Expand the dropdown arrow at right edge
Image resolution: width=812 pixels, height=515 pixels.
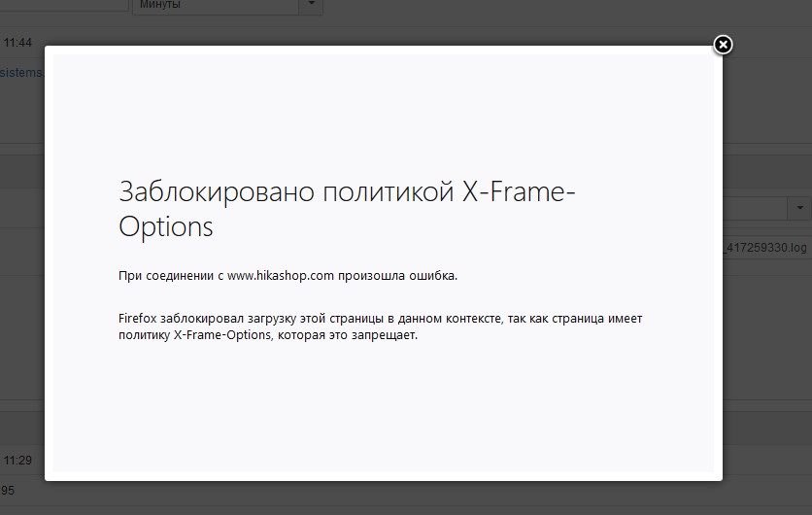pyautogui.click(x=799, y=208)
